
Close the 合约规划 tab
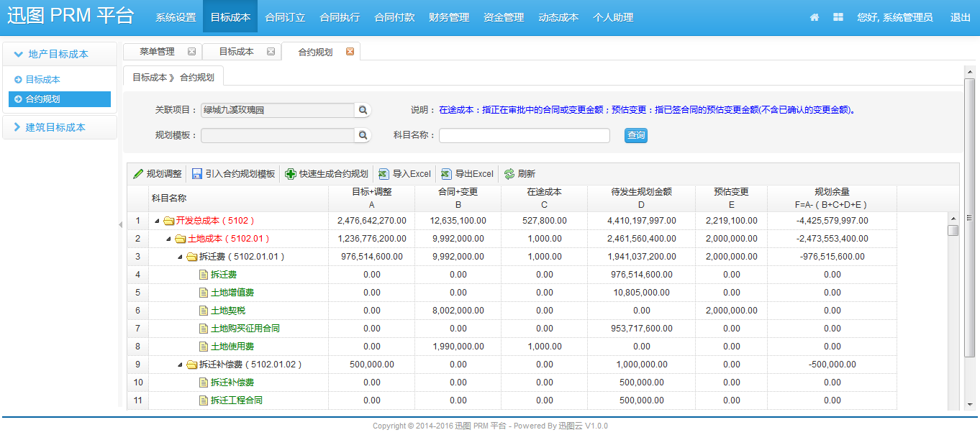coord(350,52)
